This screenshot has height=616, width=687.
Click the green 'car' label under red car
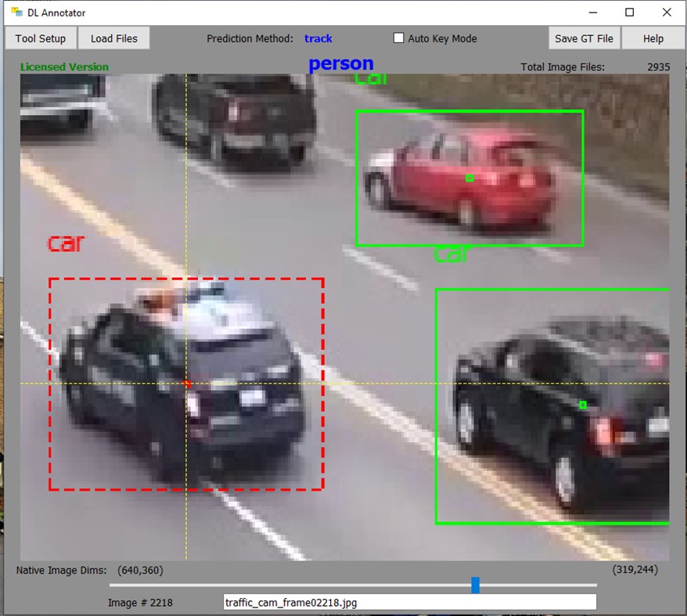pos(451,254)
